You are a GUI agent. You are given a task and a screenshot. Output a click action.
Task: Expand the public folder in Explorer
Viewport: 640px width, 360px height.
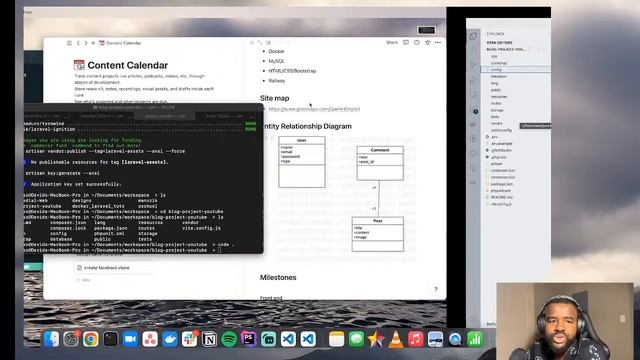[496, 90]
